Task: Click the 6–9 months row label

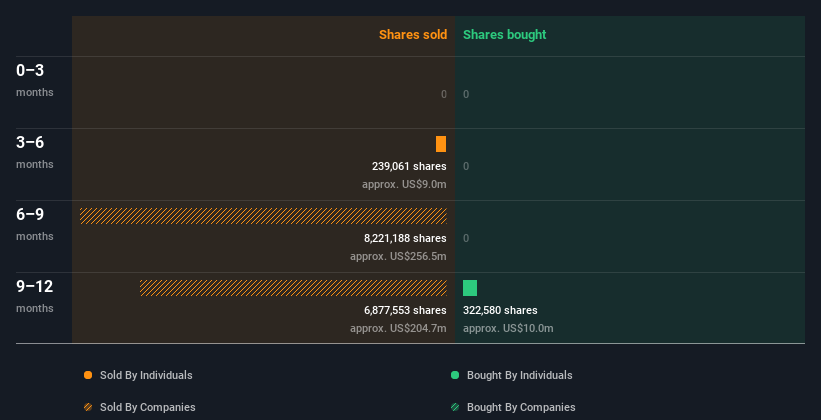Action: (35, 224)
